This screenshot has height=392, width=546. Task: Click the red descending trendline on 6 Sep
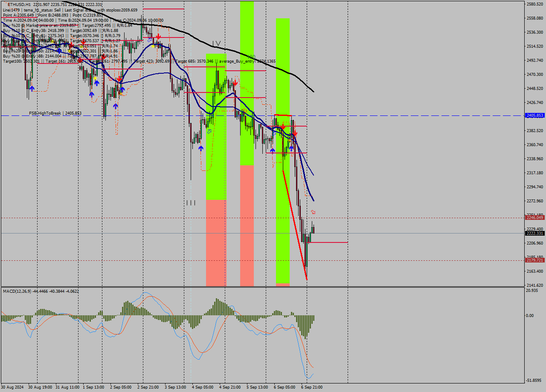(x=295, y=225)
